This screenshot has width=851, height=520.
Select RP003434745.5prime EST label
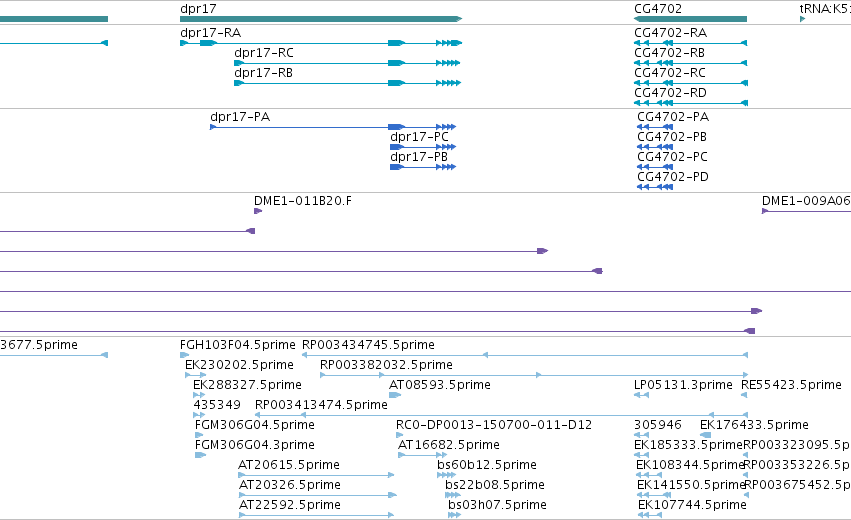(368, 345)
